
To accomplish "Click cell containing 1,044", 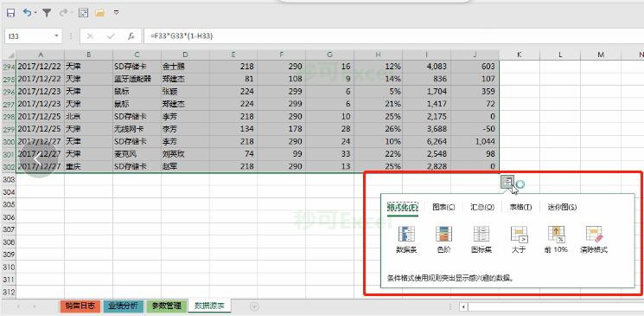I will pyautogui.click(x=475, y=141).
